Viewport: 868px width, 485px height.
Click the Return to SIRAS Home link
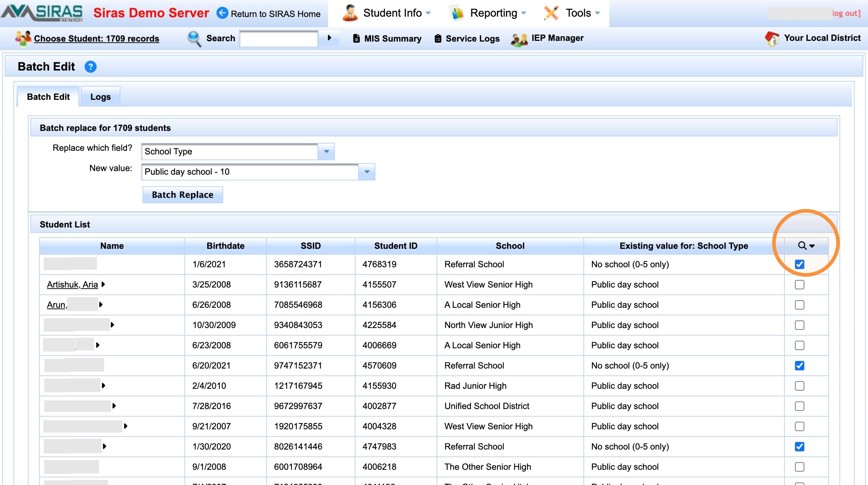click(x=276, y=14)
